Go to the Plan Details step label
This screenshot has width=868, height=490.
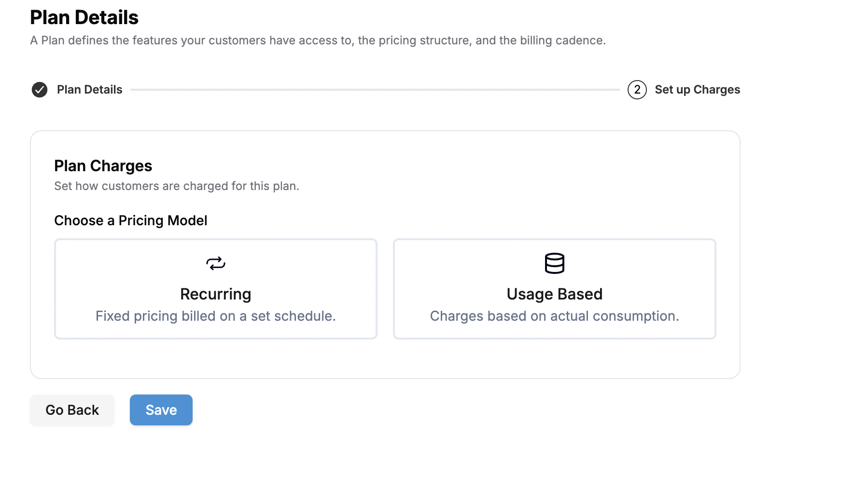pos(90,90)
